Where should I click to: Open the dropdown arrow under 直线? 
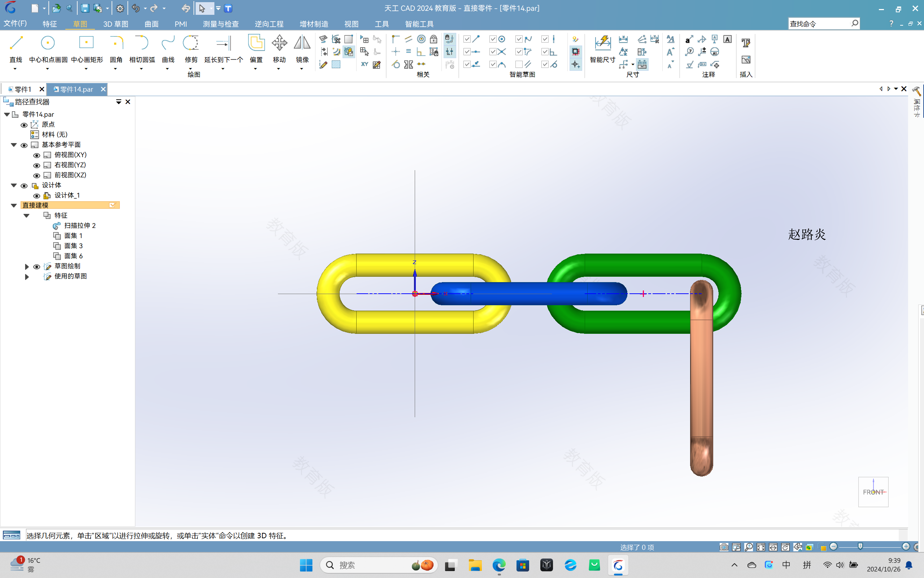coord(15,69)
